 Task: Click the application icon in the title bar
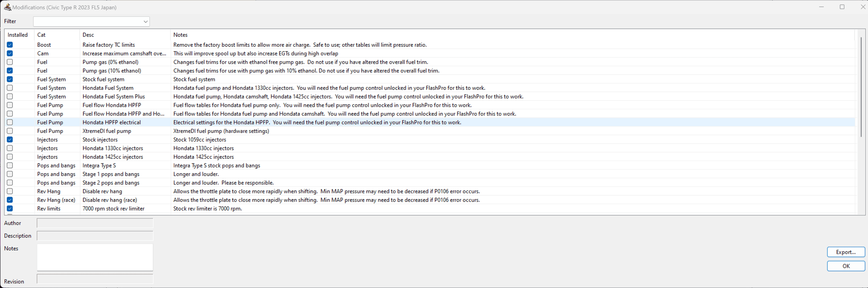coord(8,7)
